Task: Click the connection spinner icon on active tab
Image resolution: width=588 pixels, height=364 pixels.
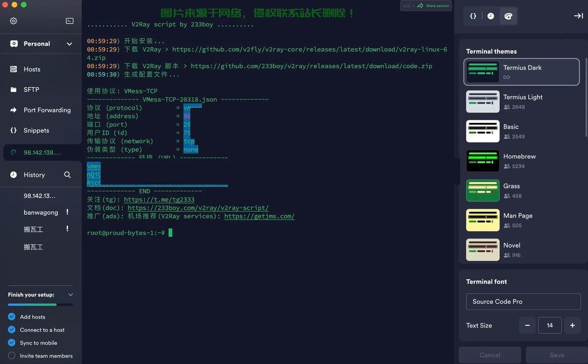Action: coord(14,152)
